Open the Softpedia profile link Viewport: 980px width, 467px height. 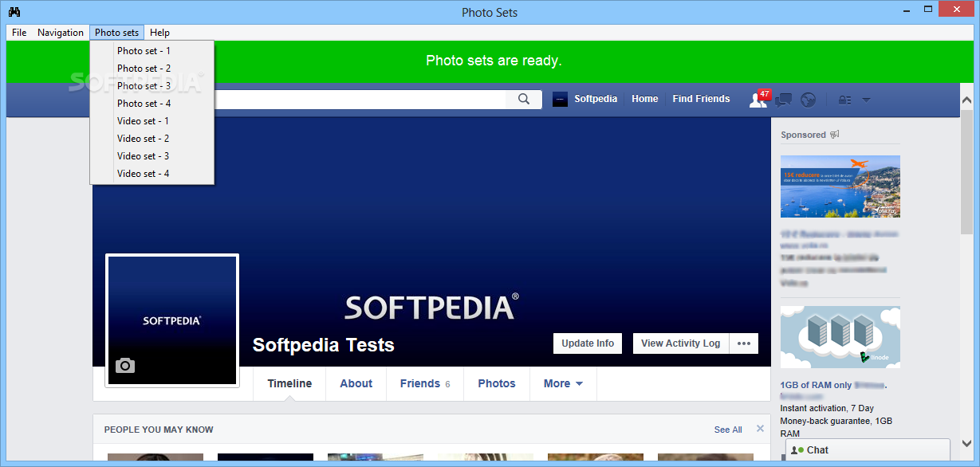(596, 99)
